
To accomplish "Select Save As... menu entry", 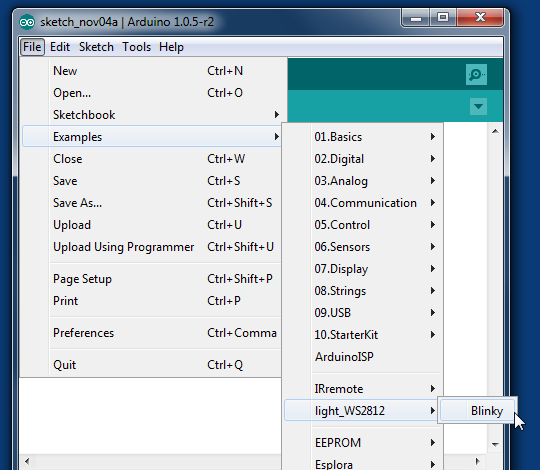I will point(152,203).
